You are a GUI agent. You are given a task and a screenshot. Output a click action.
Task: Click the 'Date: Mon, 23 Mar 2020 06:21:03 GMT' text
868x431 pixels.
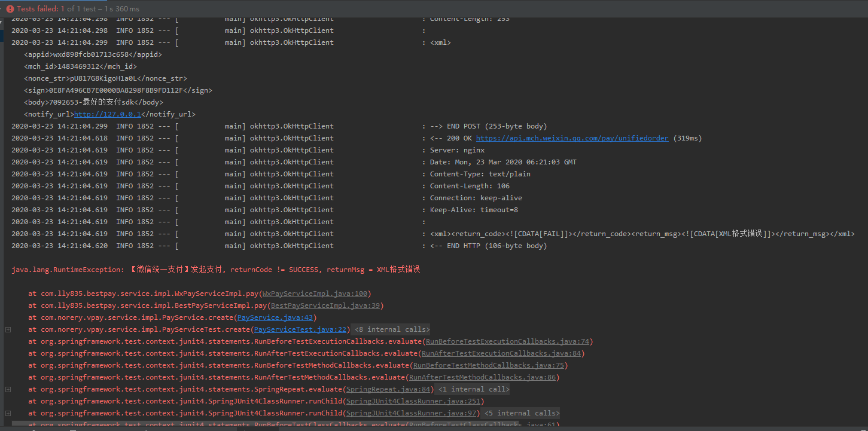pos(503,162)
